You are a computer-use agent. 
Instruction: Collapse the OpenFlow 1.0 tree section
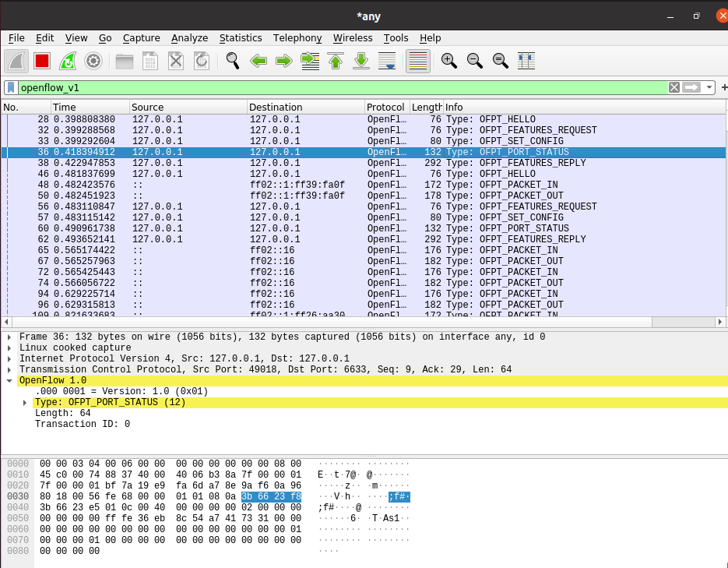9,380
